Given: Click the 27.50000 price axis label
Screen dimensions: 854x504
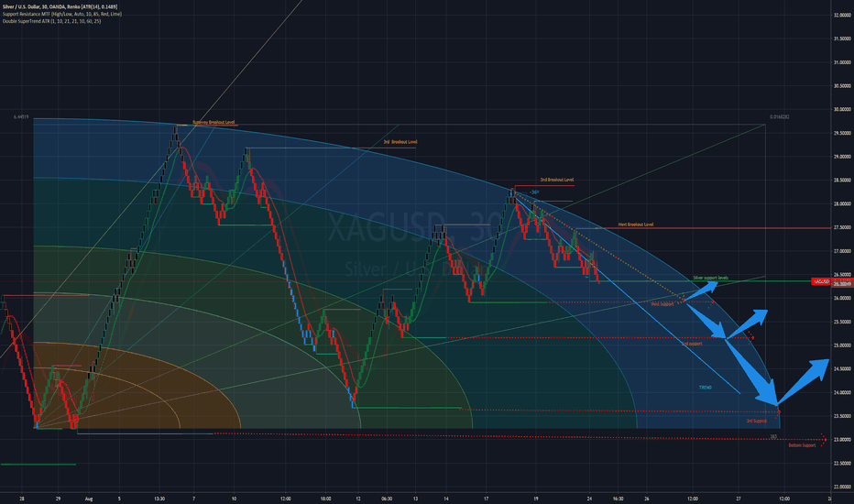Looking at the screenshot, I should pos(842,227).
